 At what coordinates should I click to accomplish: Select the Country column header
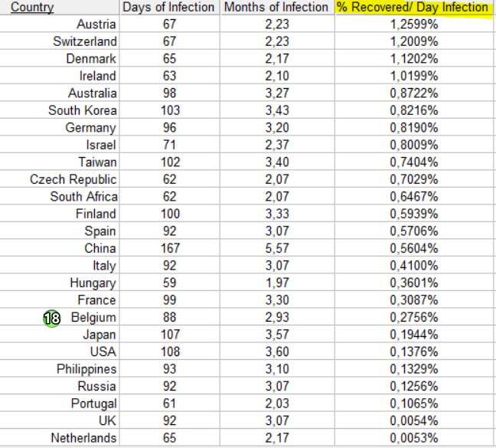click(x=32, y=7)
